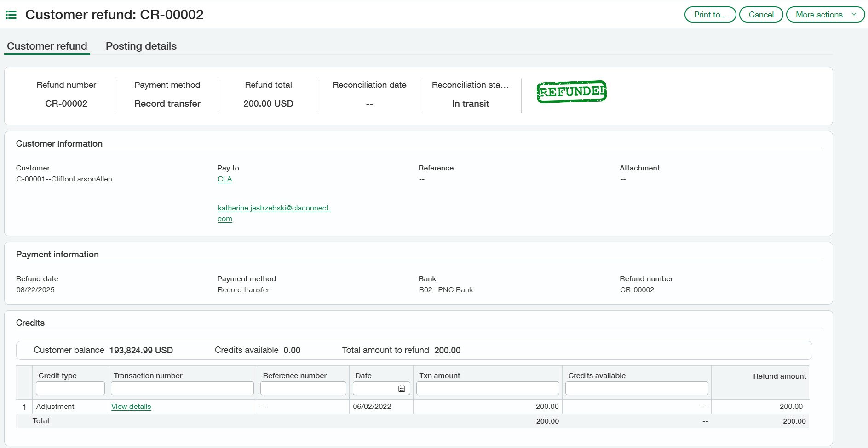Open the More actions menu
This screenshot has width=868, height=448.
pyautogui.click(x=819, y=14)
